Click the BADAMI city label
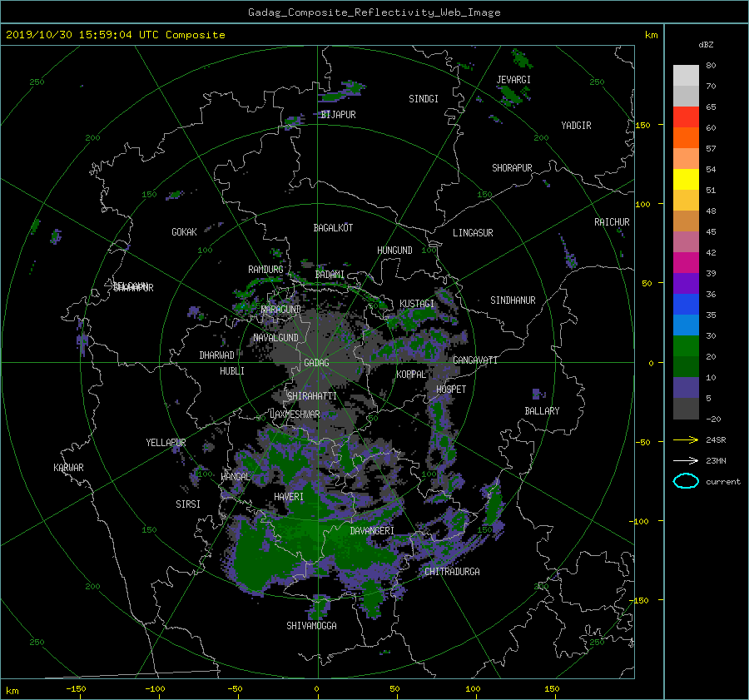The height and width of the screenshot is (700, 749). click(x=330, y=275)
